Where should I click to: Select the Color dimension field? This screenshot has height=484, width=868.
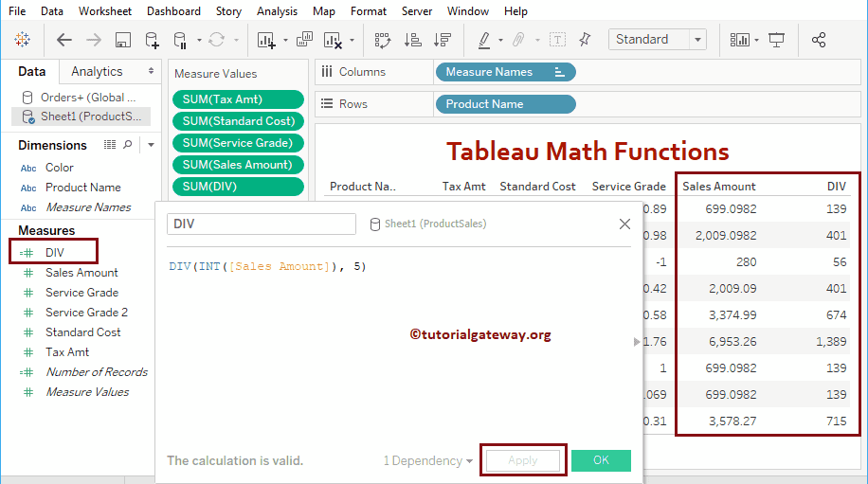pos(60,167)
